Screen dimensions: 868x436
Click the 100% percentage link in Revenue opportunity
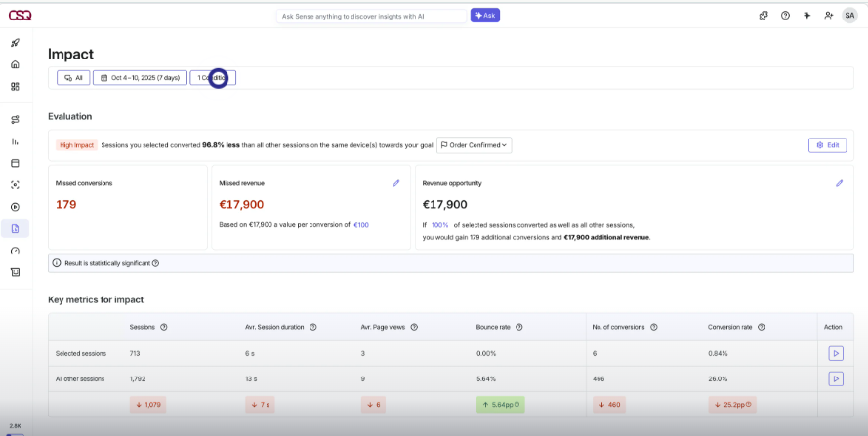tap(440, 225)
